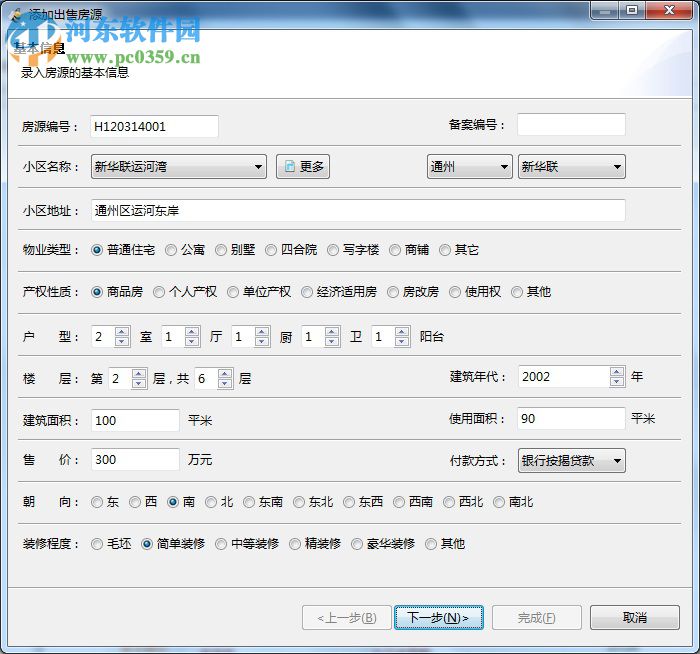Open the 小区名称 dropdown showing 新华联运河湾
This screenshot has height=654, width=700.
(x=179, y=167)
